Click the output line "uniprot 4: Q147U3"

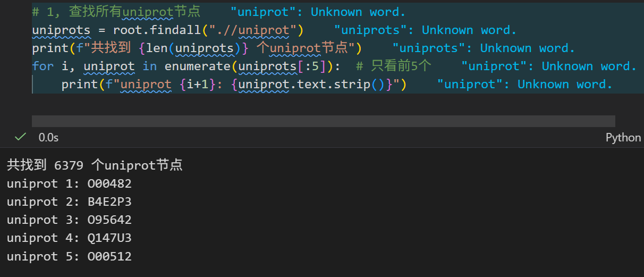coord(69,238)
